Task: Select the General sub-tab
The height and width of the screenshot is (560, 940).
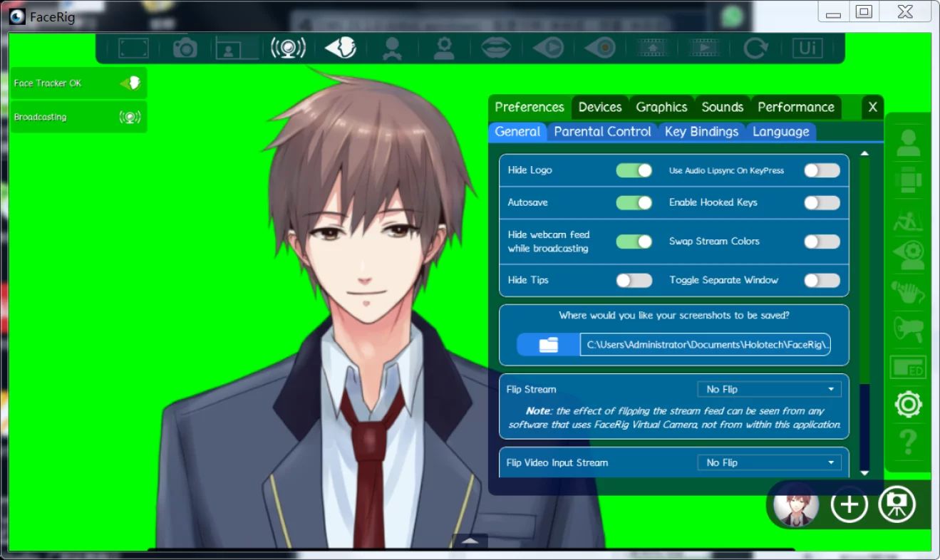Action: point(517,131)
